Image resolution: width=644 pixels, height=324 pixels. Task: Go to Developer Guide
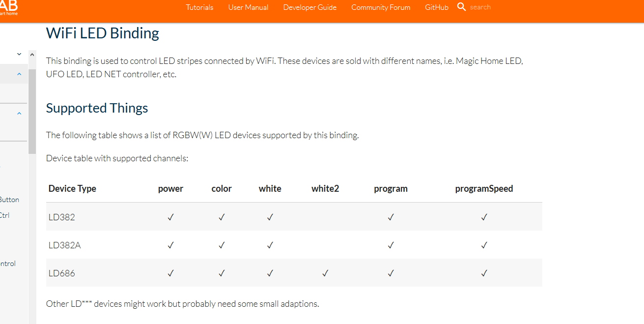[x=310, y=7]
